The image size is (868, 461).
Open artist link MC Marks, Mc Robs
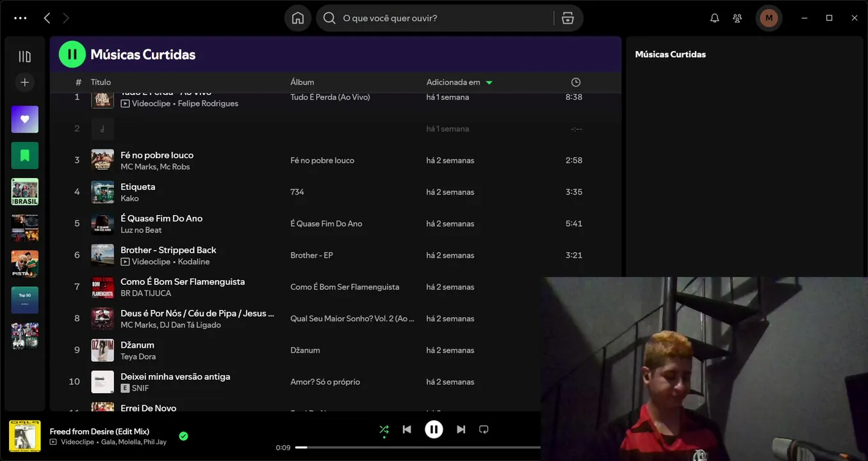click(x=155, y=166)
